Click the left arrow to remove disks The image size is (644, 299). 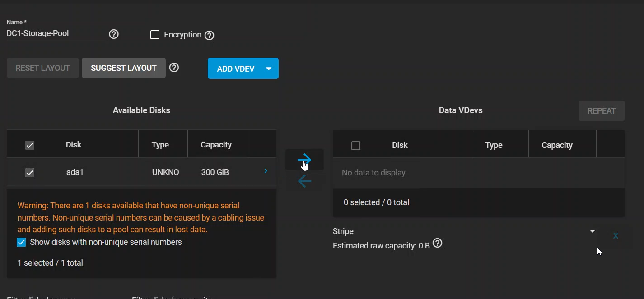tap(304, 181)
